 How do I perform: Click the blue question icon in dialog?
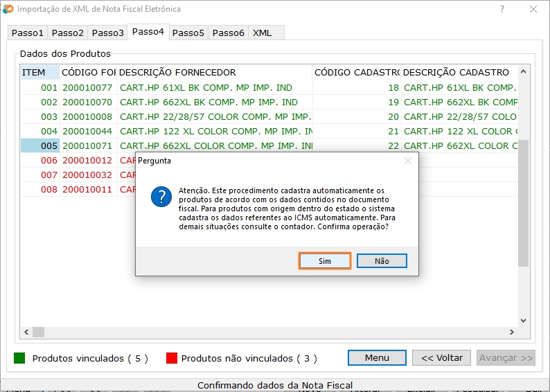coord(161,197)
